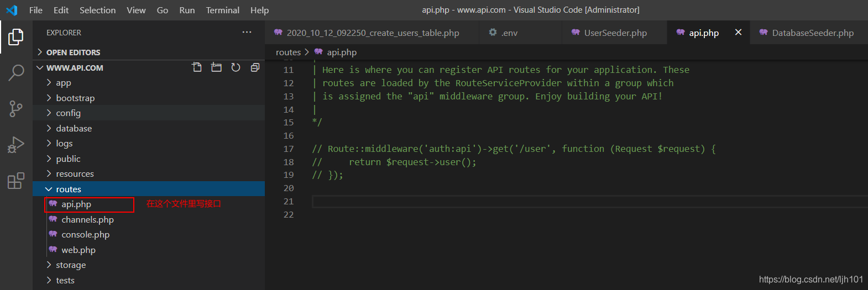Switch to the .env tab
The height and width of the screenshot is (290, 868).
point(520,33)
